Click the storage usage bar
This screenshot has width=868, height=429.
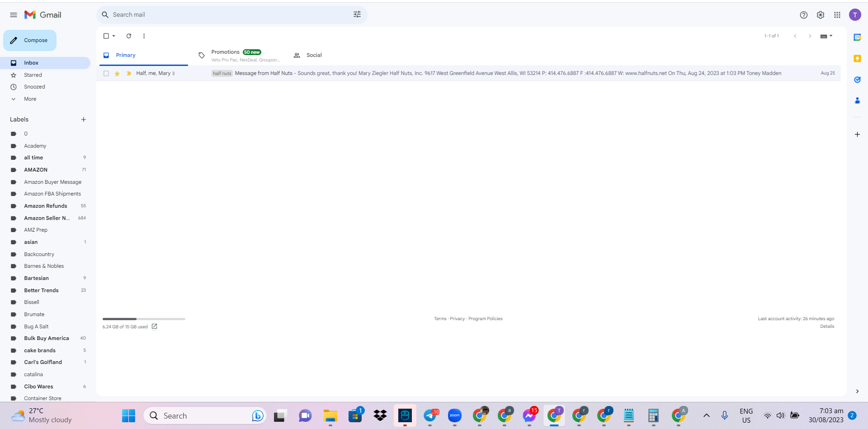[144, 319]
